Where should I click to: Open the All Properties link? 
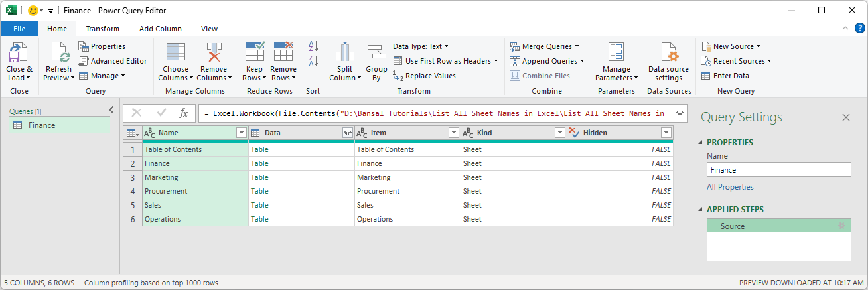[x=730, y=187]
